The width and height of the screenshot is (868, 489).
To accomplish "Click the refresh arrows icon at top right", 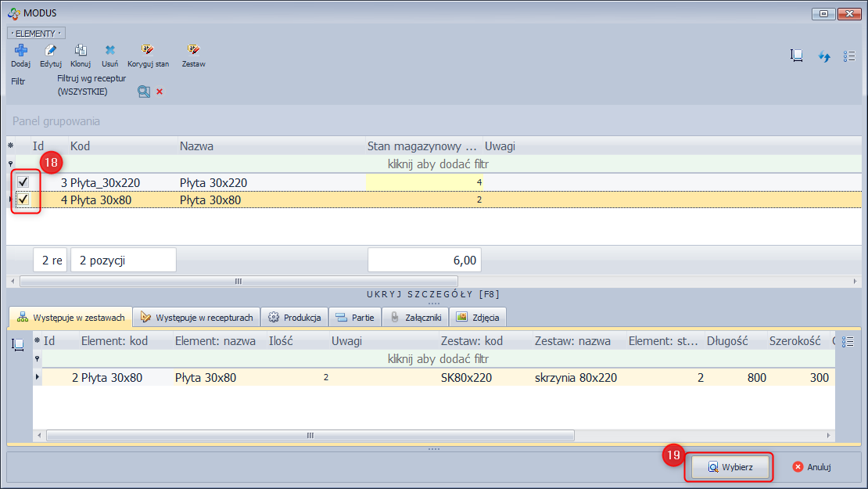I will click(x=823, y=56).
